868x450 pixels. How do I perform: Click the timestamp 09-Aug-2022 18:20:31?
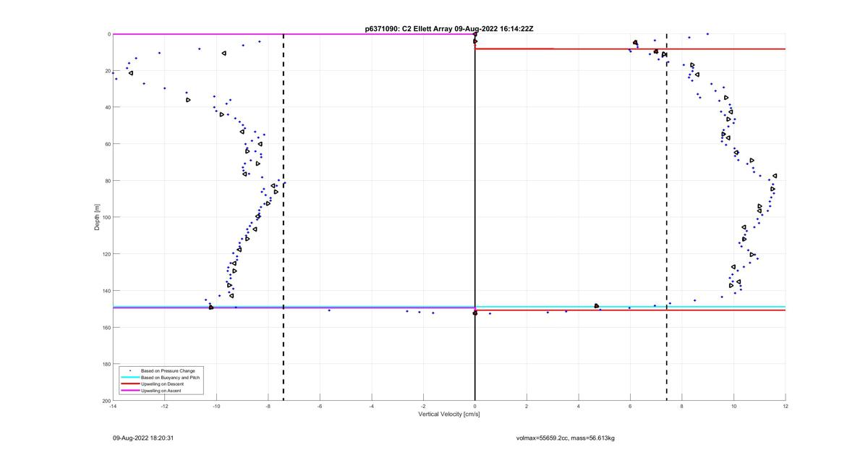(x=142, y=438)
